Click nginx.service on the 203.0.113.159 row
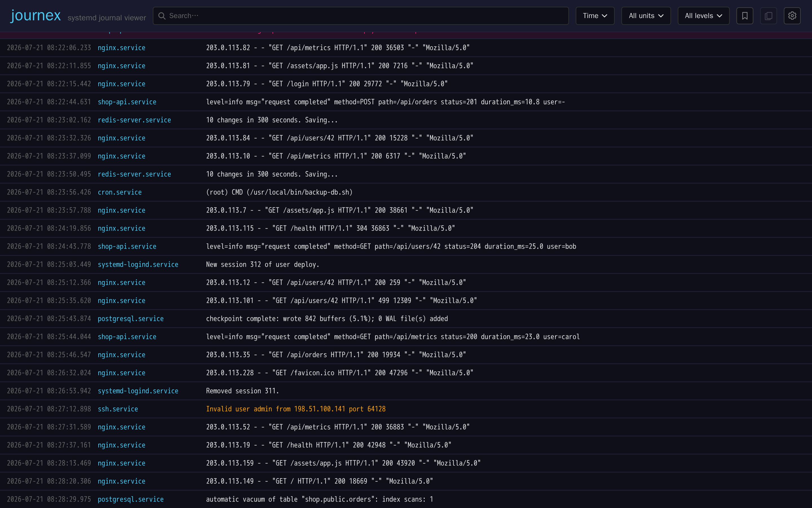 pyautogui.click(x=122, y=463)
